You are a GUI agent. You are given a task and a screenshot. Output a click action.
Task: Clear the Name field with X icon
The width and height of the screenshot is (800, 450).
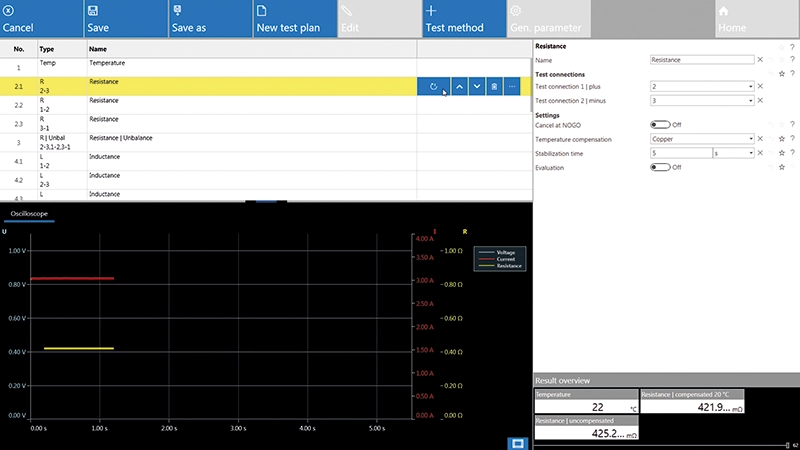[x=761, y=60]
